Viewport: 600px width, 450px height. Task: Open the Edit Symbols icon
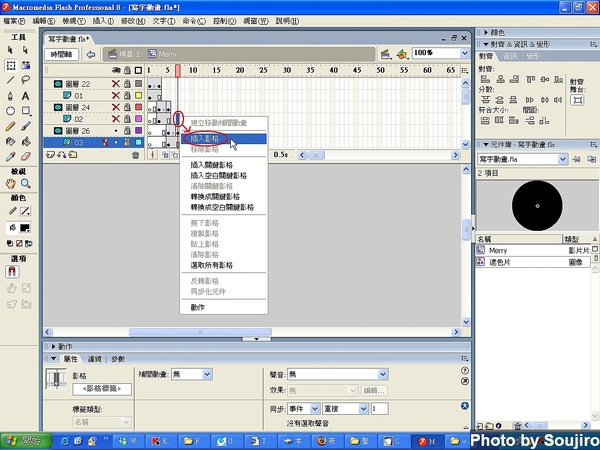(x=401, y=54)
